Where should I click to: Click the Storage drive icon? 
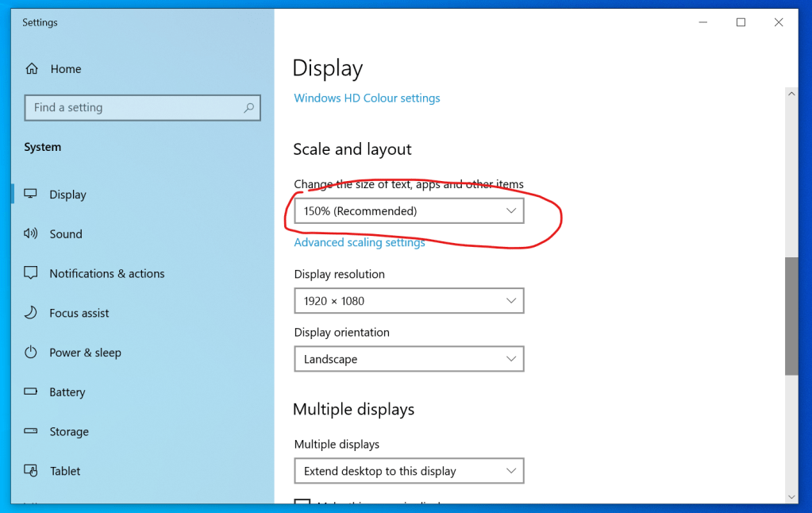point(31,431)
